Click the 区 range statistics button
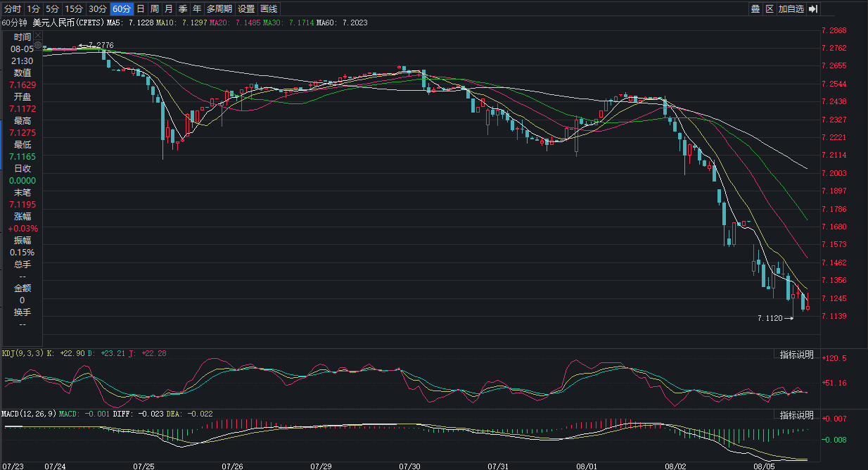 (769, 9)
